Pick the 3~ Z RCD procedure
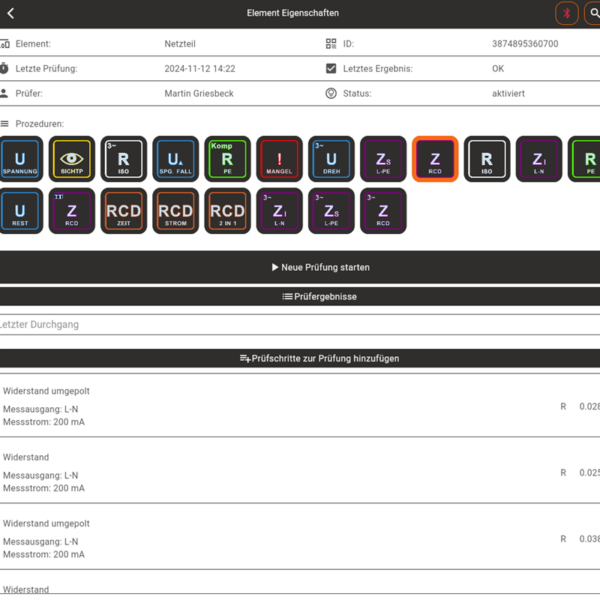Image resolution: width=600 pixels, height=600 pixels. 383,211
